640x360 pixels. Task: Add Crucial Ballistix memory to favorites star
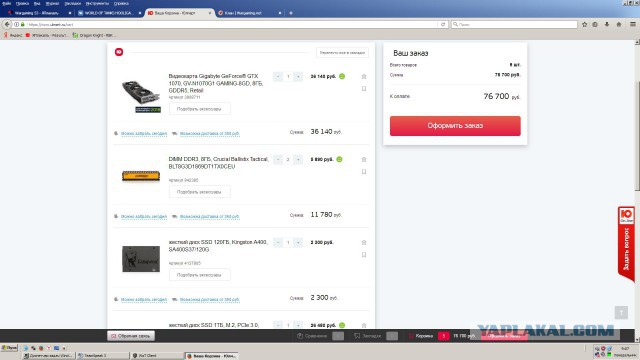tap(364, 159)
